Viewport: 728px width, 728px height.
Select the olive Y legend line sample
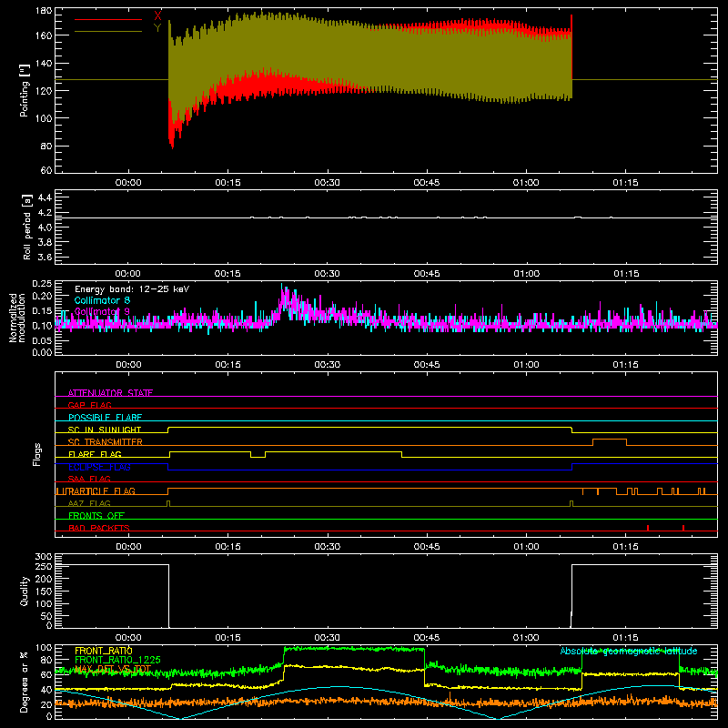click(x=108, y=32)
